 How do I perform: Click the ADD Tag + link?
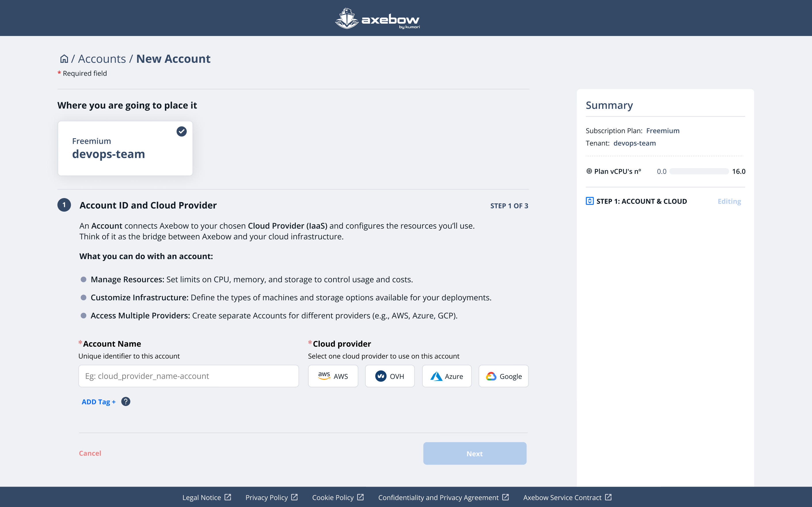[x=98, y=402]
